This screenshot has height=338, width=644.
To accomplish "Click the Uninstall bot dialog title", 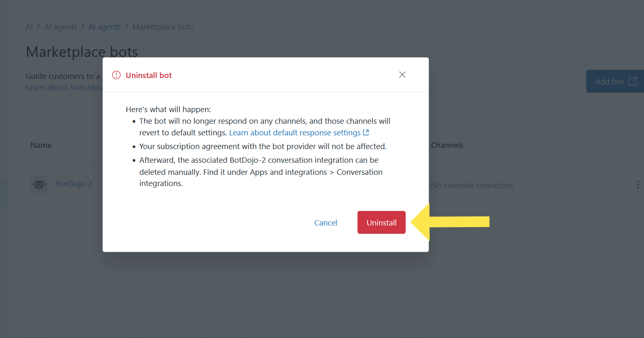I will tap(149, 76).
